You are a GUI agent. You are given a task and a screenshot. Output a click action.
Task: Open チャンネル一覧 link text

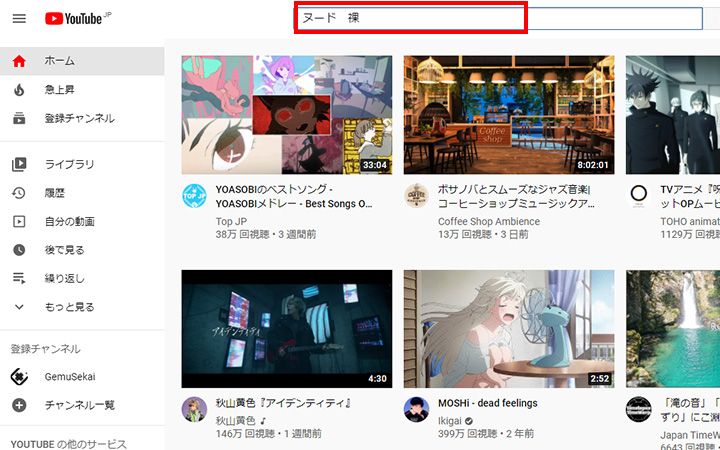point(80,405)
